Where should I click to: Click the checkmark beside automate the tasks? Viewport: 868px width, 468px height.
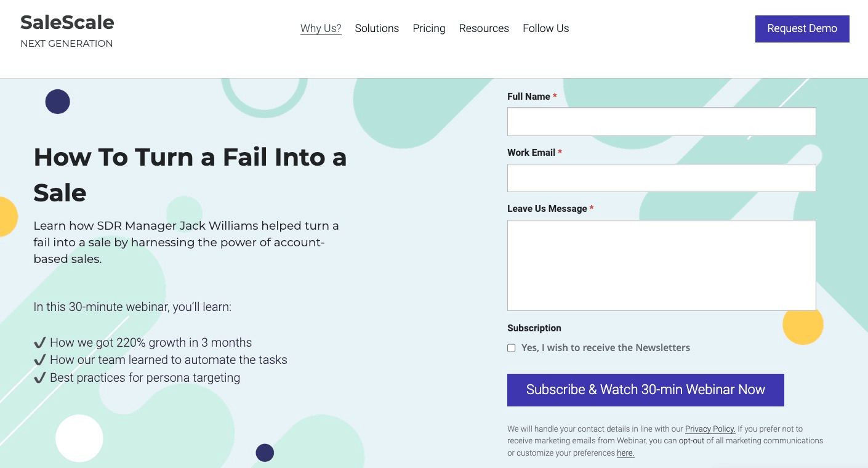coord(40,360)
